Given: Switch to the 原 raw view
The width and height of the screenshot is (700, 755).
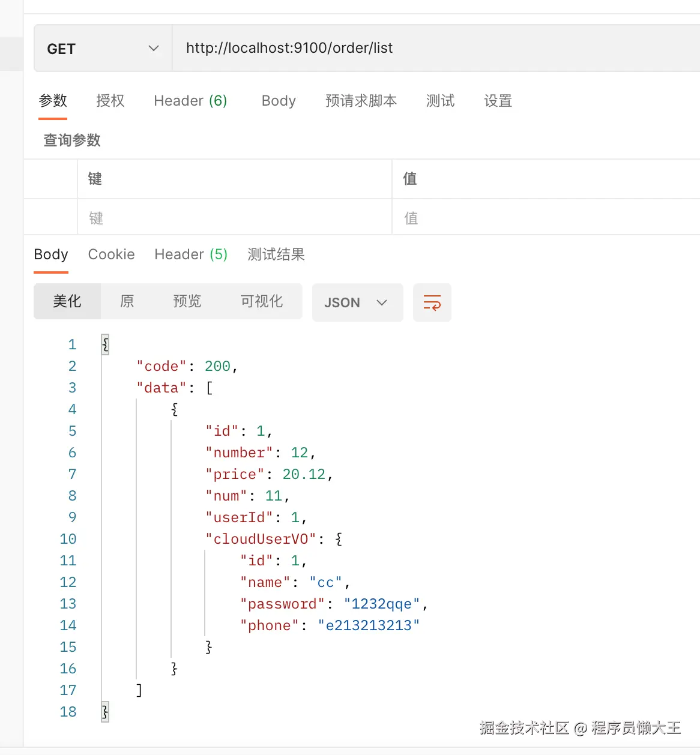Looking at the screenshot, I should click(127, 301).
